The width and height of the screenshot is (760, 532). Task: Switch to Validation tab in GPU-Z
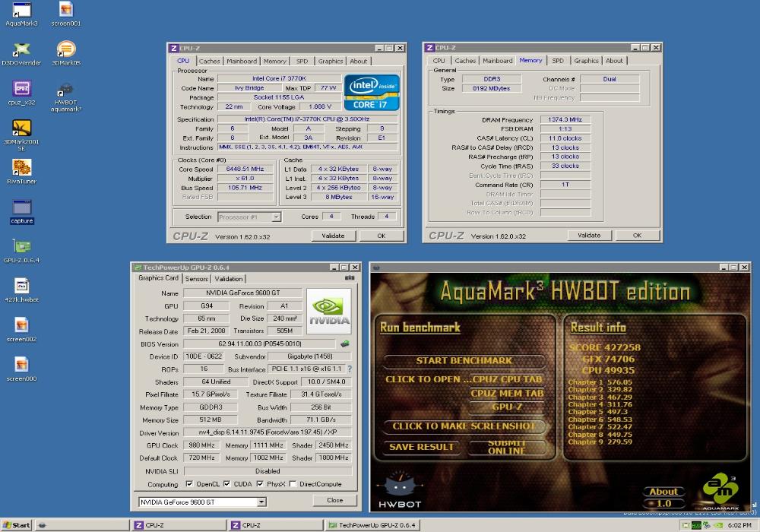tap(228, 279)
